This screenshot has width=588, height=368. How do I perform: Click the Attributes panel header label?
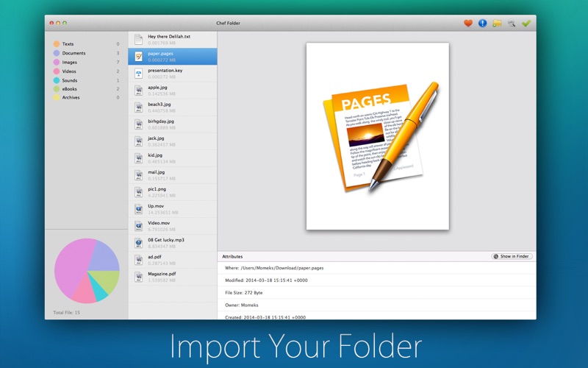click(232, 256)
